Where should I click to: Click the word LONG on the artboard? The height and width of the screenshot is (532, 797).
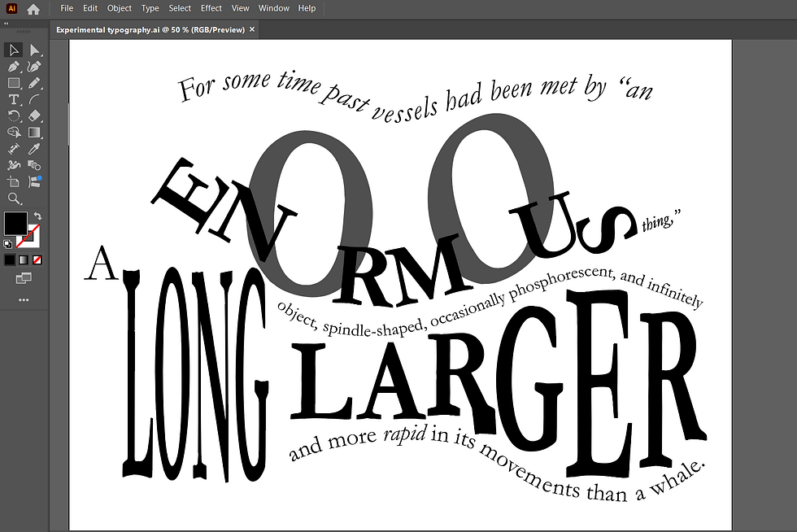pyautogui.click(x=195, y=375)
